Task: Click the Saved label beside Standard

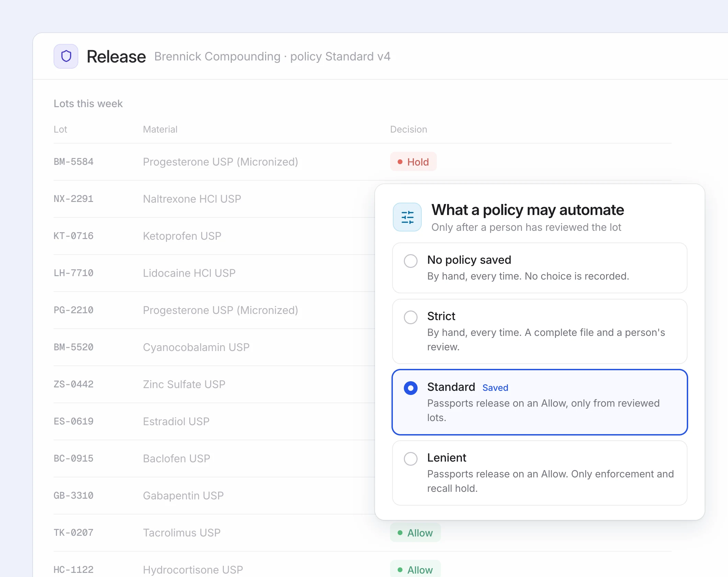Action: coord(495,388)
